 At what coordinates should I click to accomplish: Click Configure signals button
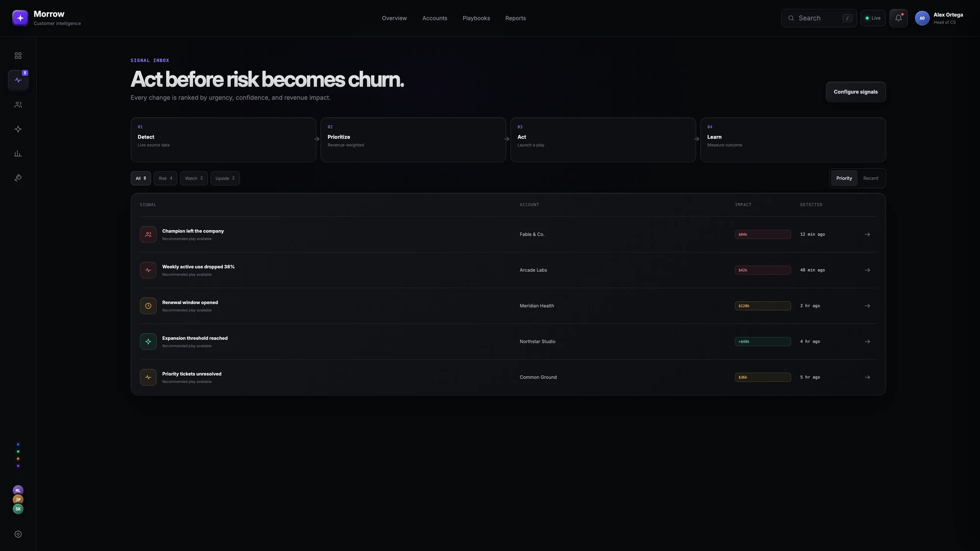click(856, 92)
